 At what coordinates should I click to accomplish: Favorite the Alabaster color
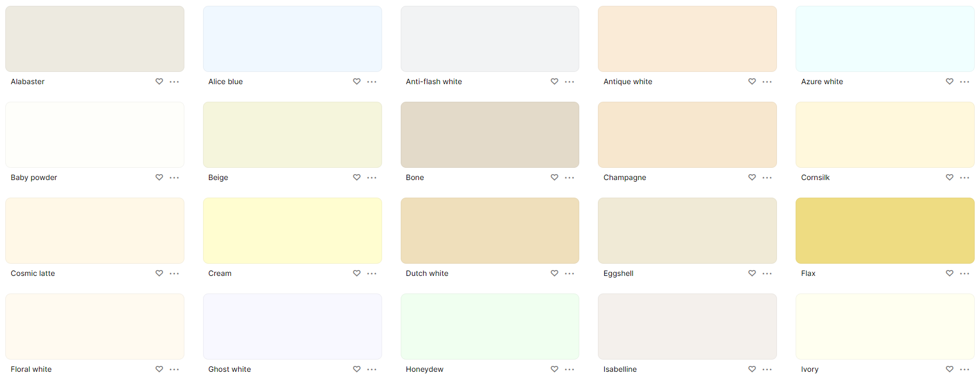tap(159, 82)
